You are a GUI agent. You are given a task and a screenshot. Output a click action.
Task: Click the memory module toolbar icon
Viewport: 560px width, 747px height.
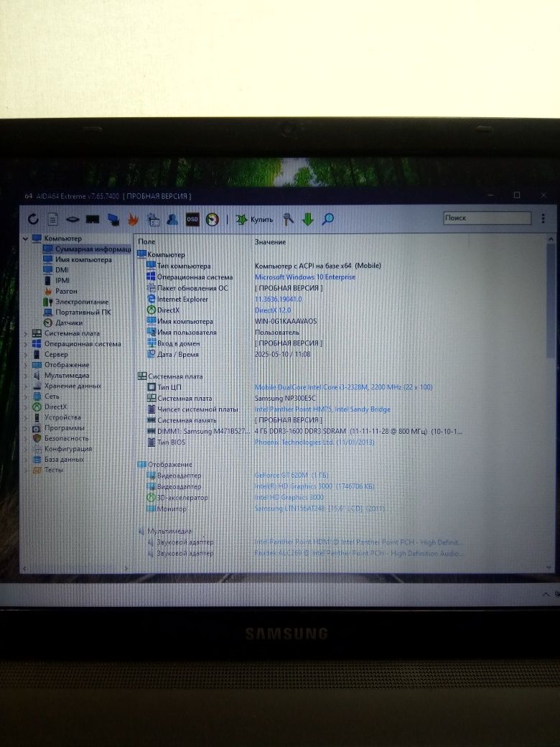[93, 219]
